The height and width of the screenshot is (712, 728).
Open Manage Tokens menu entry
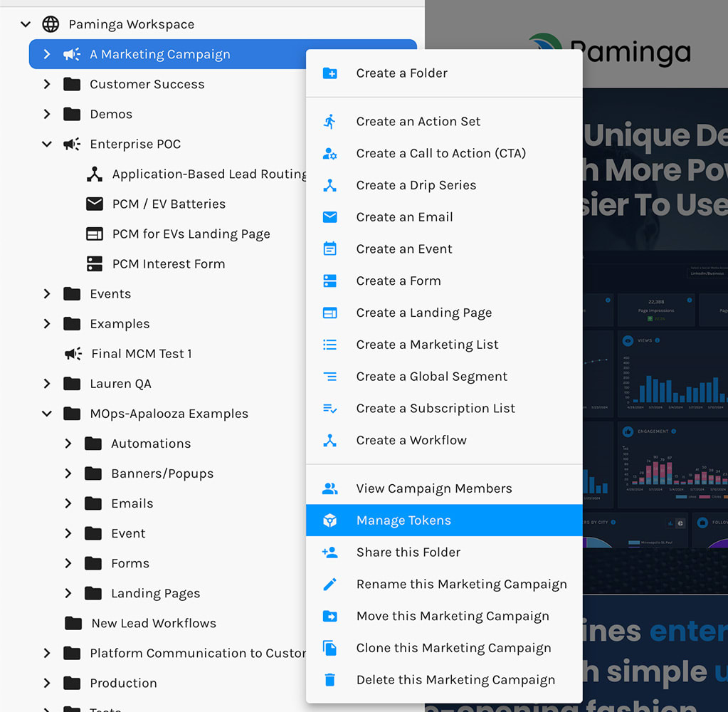pos(444,520)
